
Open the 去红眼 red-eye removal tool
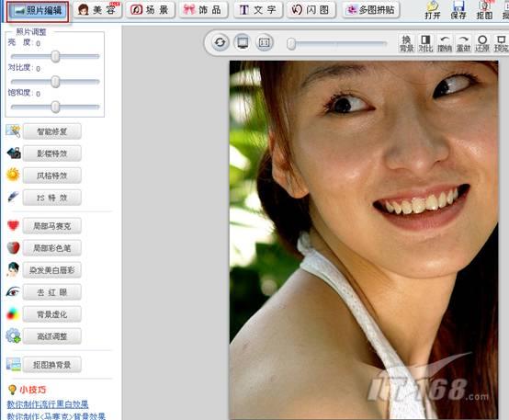coord(52,292)
